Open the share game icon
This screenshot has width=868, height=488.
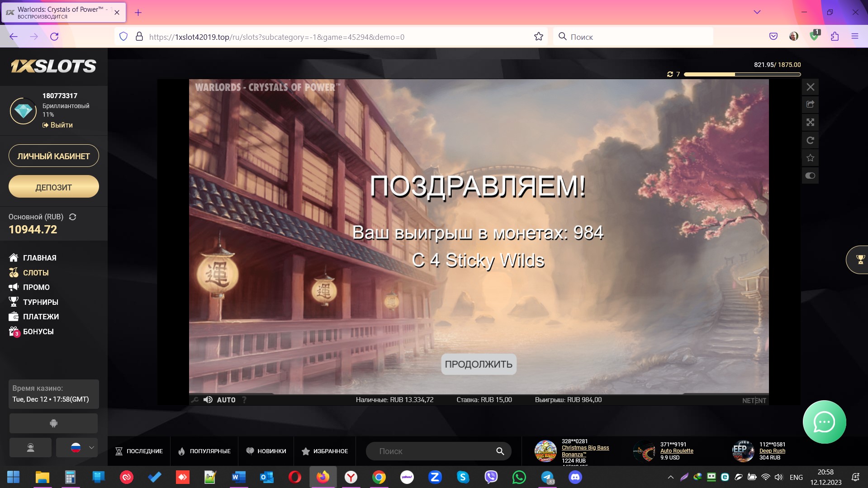coord(810,104)
